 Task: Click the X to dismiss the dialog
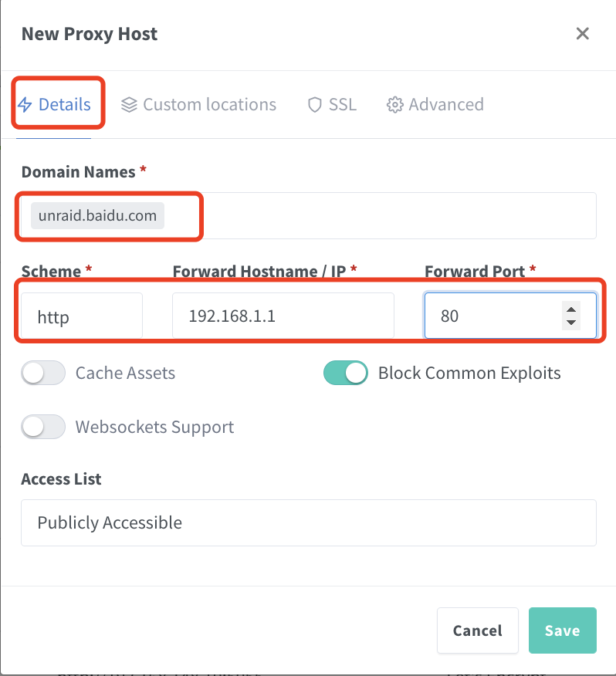pos(582,33)
